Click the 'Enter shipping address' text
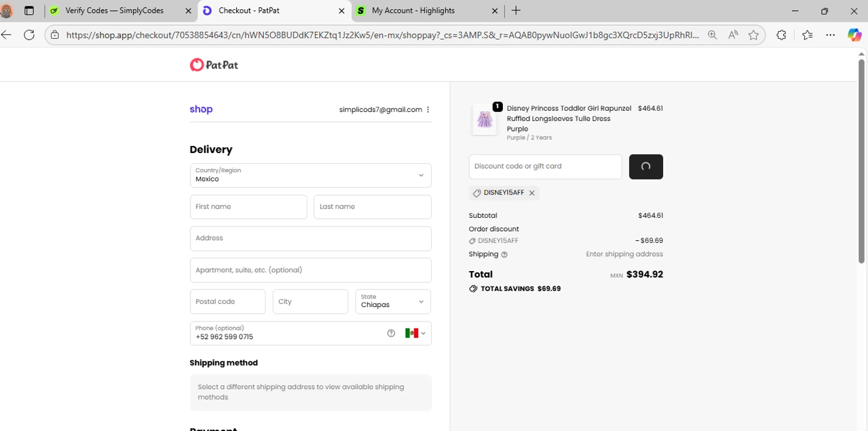The image size is (868, 431). click(624, 254)
